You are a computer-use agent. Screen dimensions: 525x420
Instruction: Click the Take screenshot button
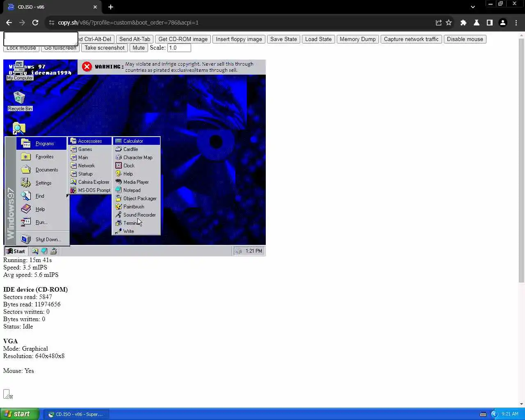[x=105, y=48]
